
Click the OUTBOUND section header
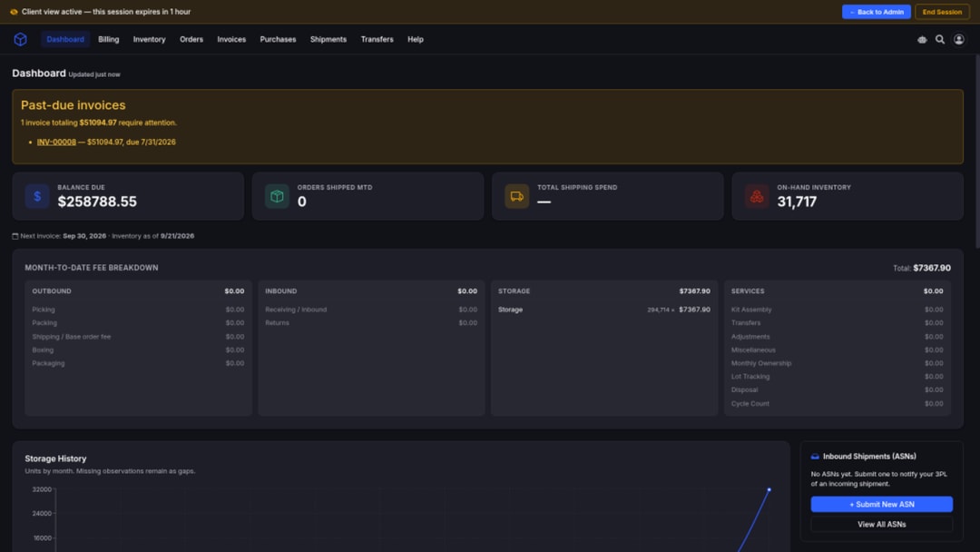(x=52, y=291)
